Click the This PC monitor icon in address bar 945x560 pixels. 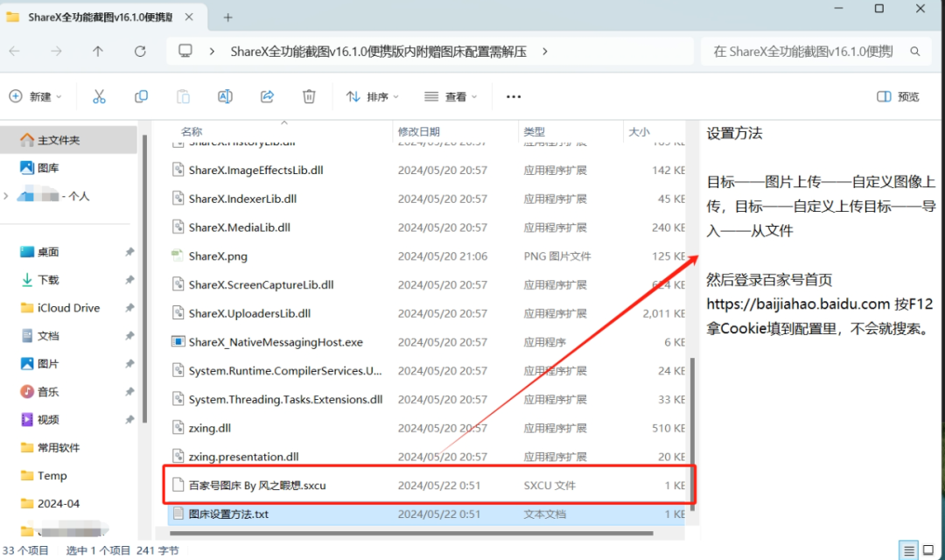point(185,52)
